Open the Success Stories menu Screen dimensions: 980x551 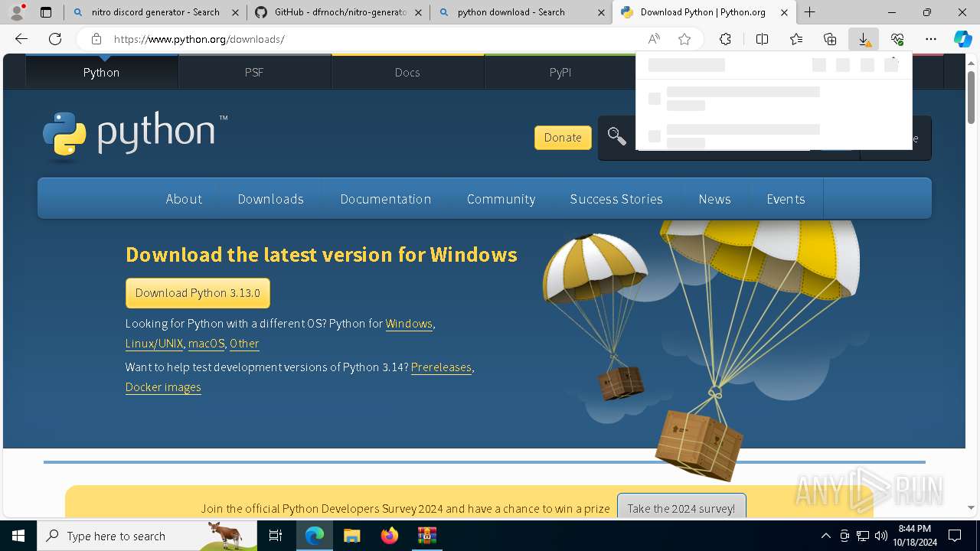click(x=616, y=199)
